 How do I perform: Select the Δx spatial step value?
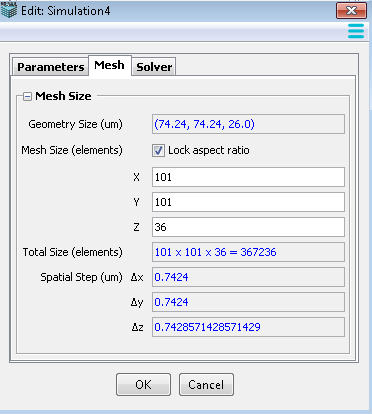click(x=248, y=277)
